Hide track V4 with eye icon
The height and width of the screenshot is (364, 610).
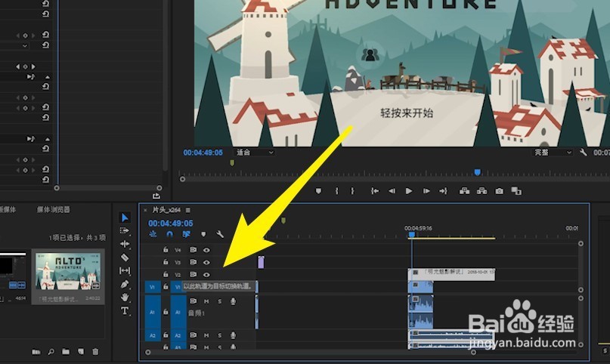click(206, 250)
